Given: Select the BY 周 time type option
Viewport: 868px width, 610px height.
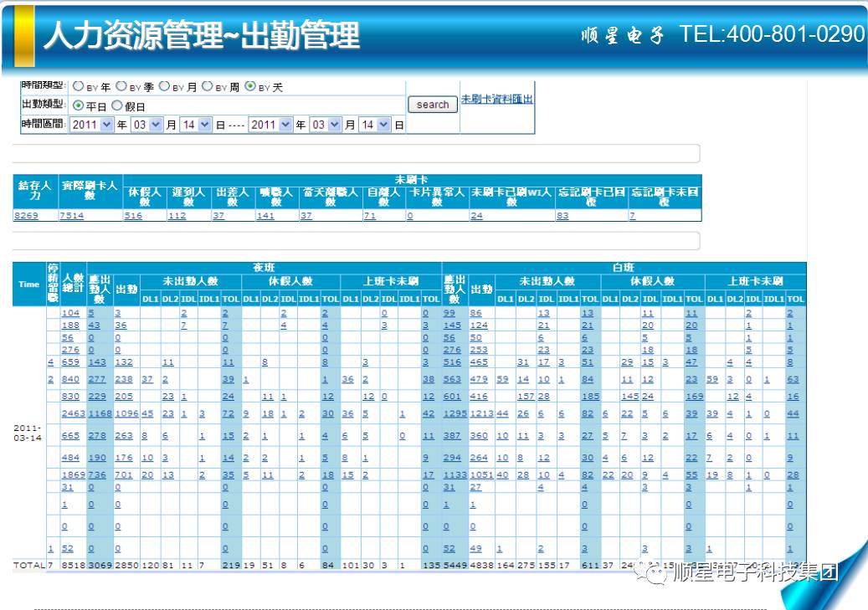Looking at the screenshot, I should [207, 86].
